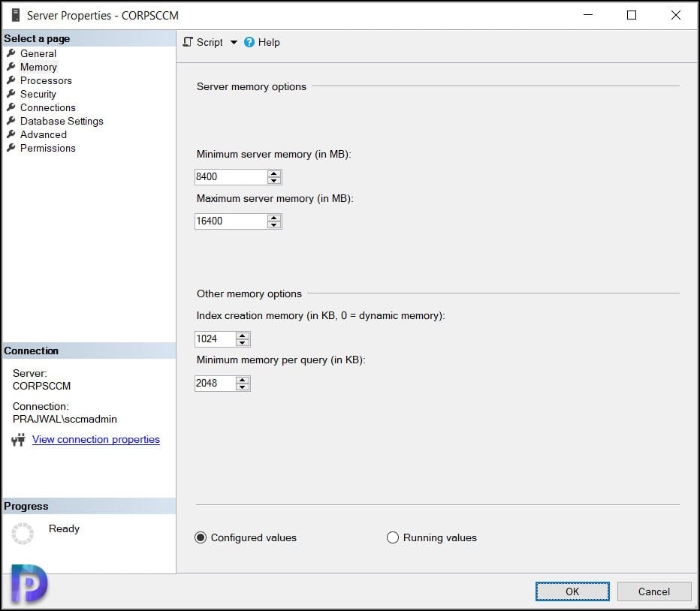
Task: Click the wrench icon beside Permissions
Action: pos(11,148)
